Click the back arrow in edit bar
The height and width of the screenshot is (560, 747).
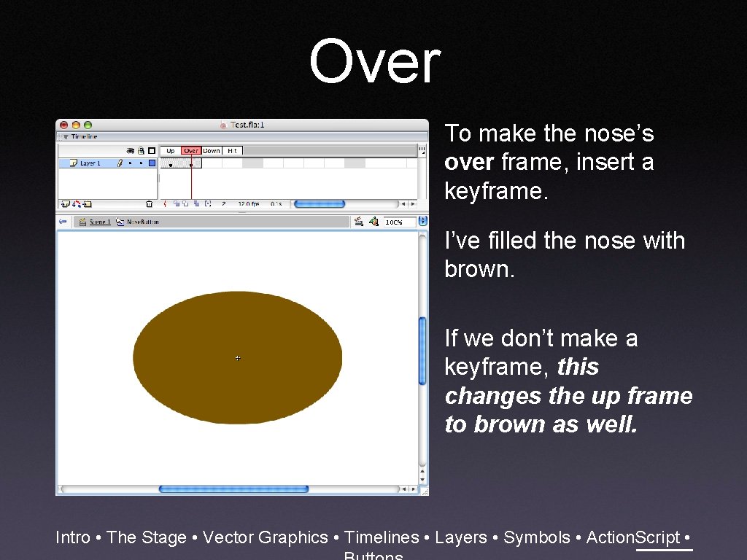(x=63, y=222)
